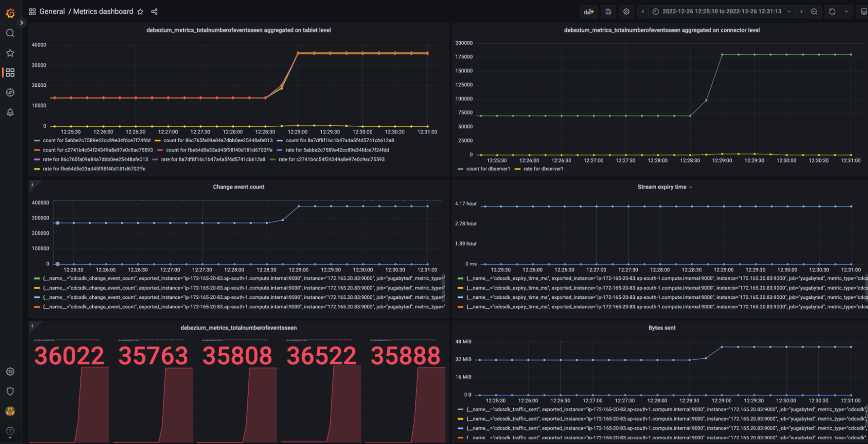Add a new panel to the dashboard
The height and width of the screenshot is (444, 868).
click(589, 11)
